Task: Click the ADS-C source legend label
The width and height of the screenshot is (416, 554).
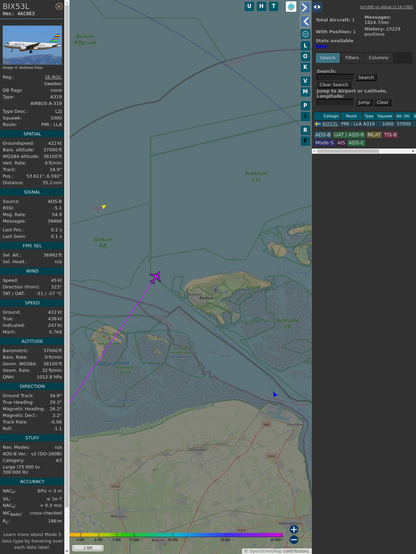Action: pyautogui.click(x=356, y=143)
